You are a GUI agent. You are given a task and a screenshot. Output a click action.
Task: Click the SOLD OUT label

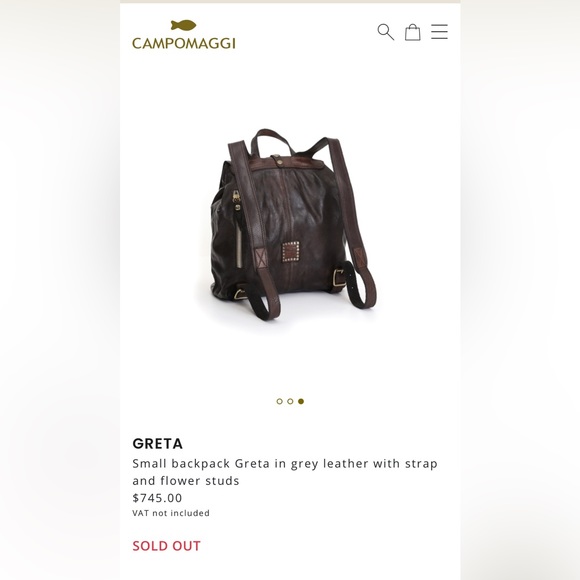(166, 546)
